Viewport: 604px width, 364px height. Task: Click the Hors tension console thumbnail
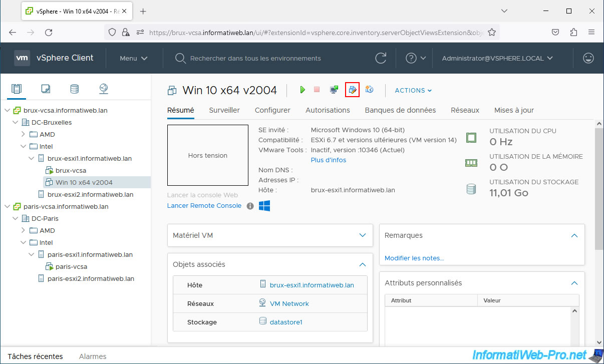(208, 155)
